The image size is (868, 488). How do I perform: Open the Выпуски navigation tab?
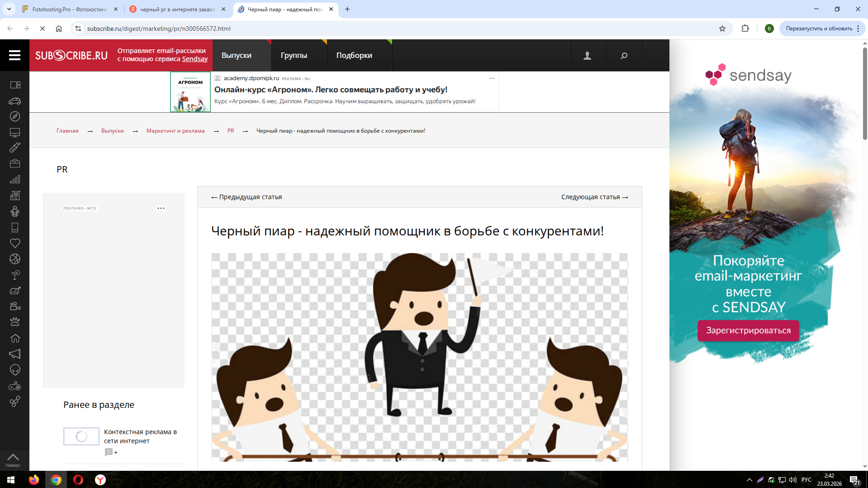(237, 55)
